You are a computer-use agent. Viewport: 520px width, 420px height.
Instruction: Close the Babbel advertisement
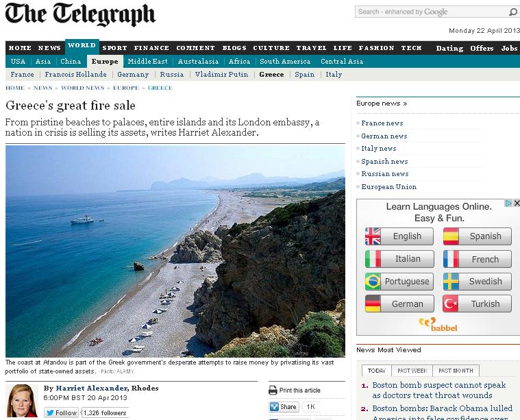pyautogui.click(x=517, y=203)
